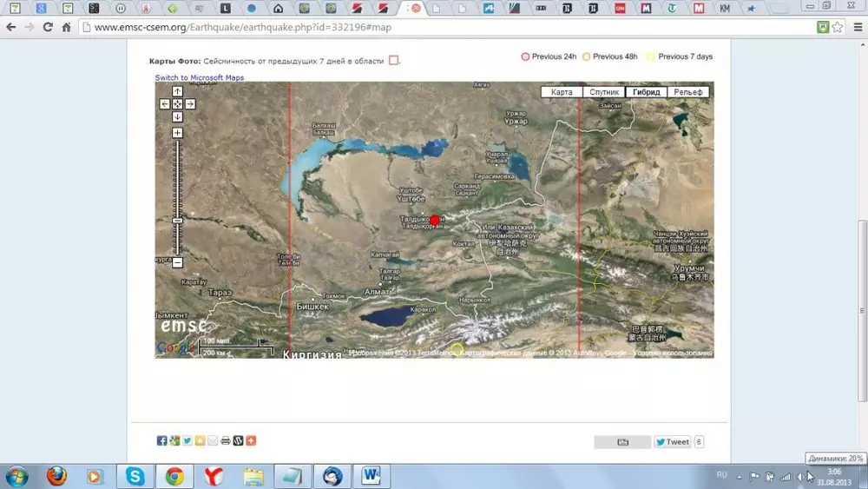Screen dimensions: 868x489
Task: Bookmark page with the star icon
Action: [837, 27]
